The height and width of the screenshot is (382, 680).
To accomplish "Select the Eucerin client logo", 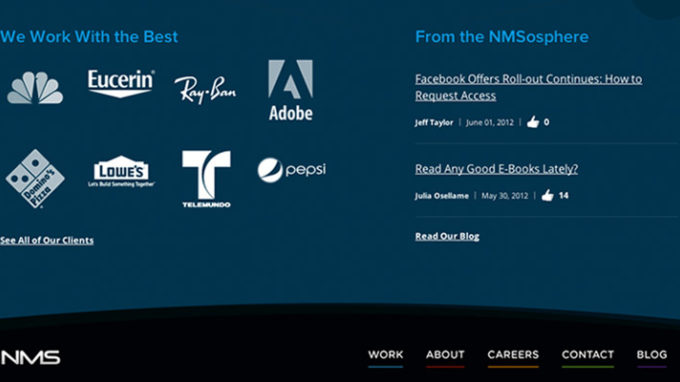I will click(121, 83).
